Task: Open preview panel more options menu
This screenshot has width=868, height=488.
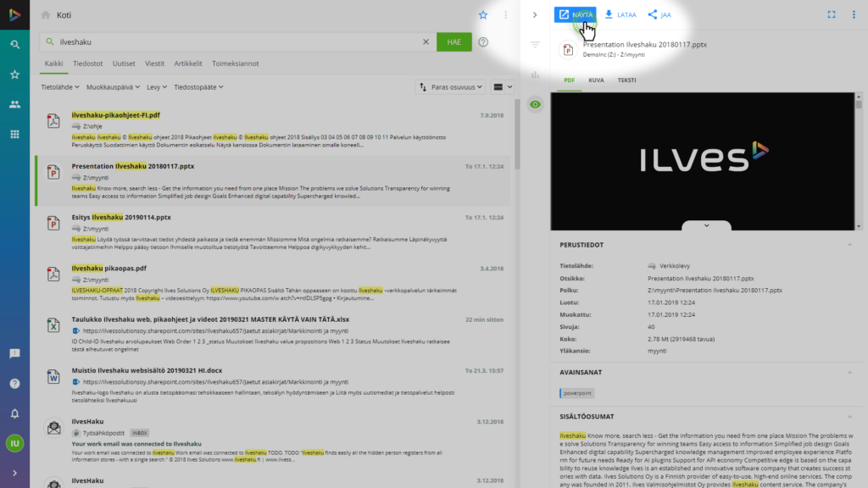Action: 854,15
